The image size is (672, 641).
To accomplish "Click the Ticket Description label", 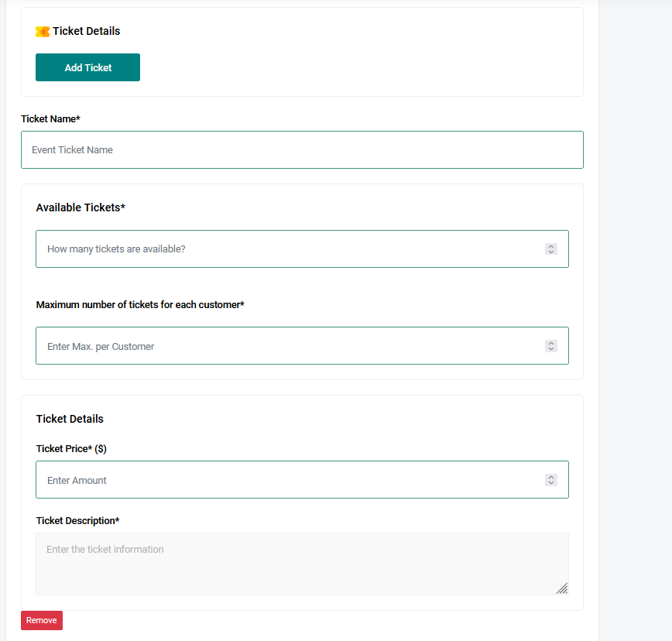I will (77, 520).
